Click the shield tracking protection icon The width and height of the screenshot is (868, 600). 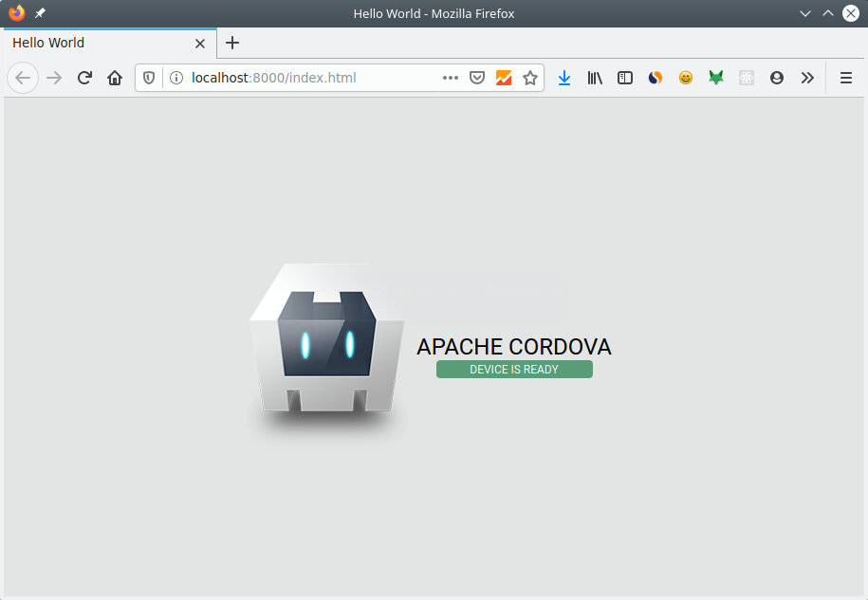[x=149, y=78]
